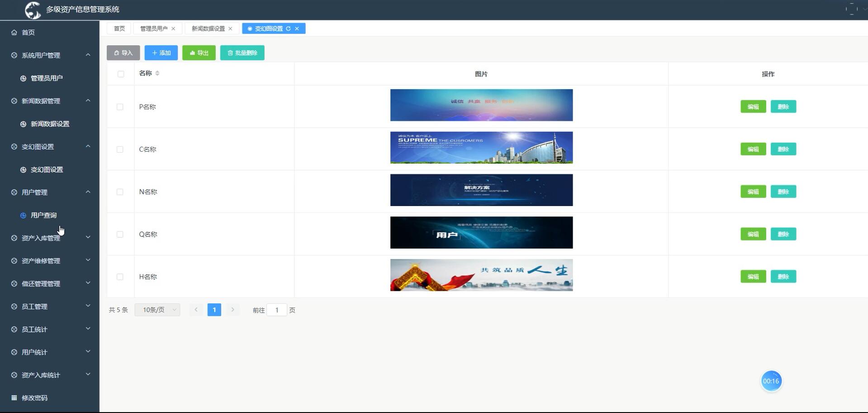Select the 员工统计 sidebar icon
Screen dimensions: 868x413
coord(13,329)
